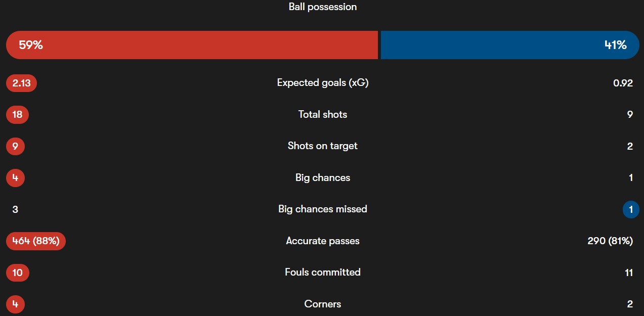Select the Shots on target label
This screenshot has width=644, height=316.
point(323,146)
